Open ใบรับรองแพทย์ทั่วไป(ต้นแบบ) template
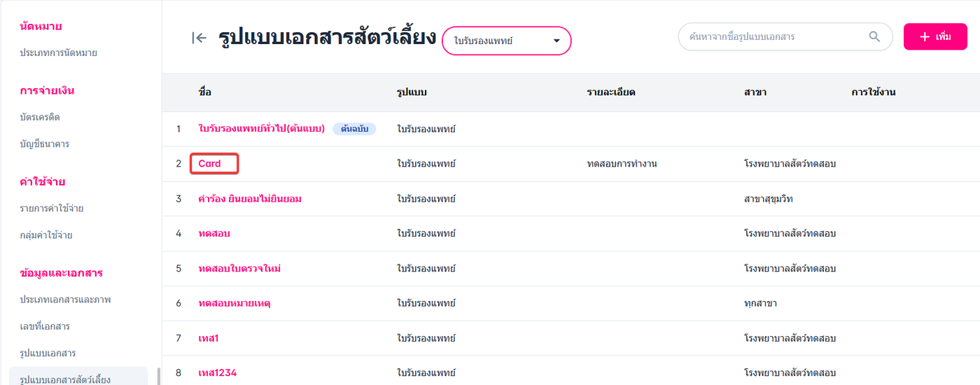This screenshot has width=980, height=385. [x=261, y=129]
